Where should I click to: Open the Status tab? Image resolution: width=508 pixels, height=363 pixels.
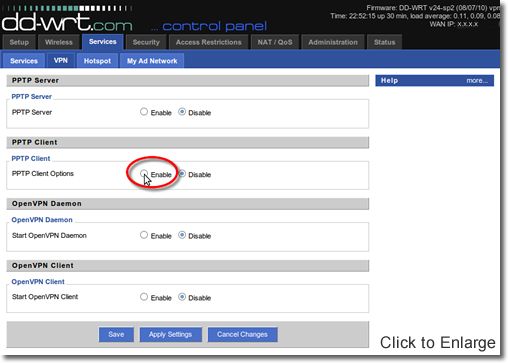(384, 42)
